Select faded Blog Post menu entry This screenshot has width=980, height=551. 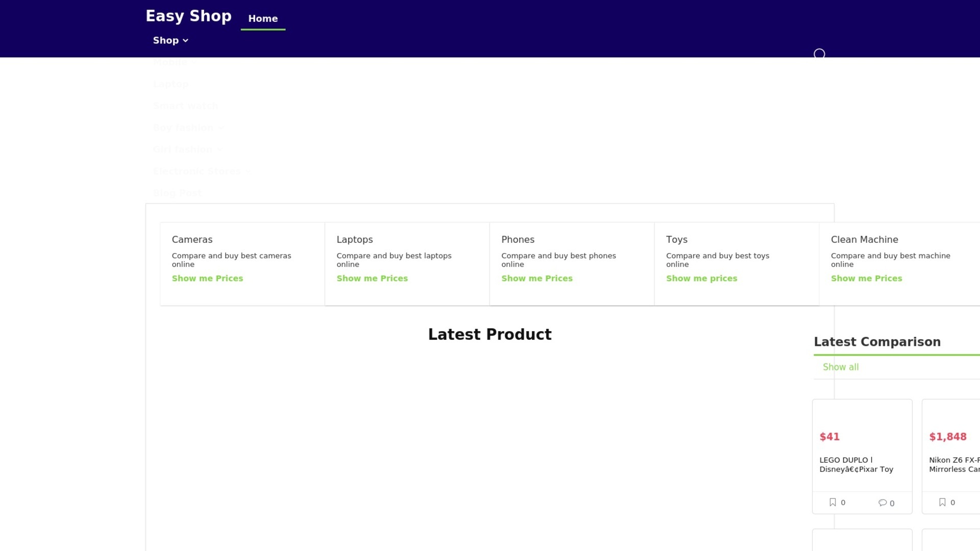click(178, 193)
